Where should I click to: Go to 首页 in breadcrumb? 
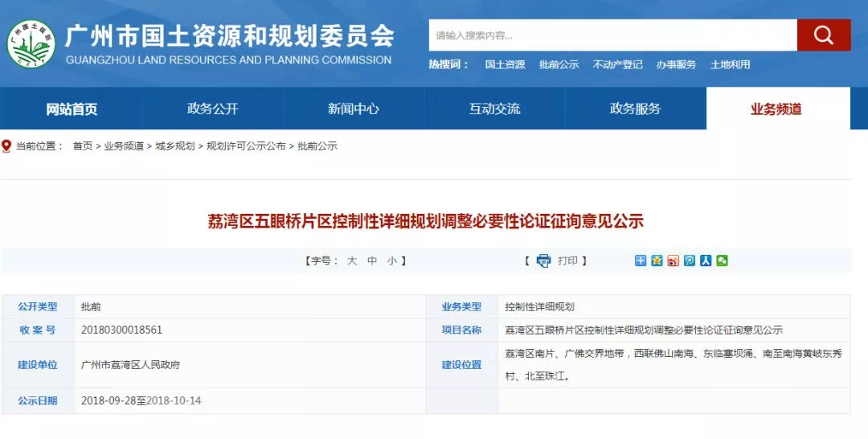(x=83, y=146)
